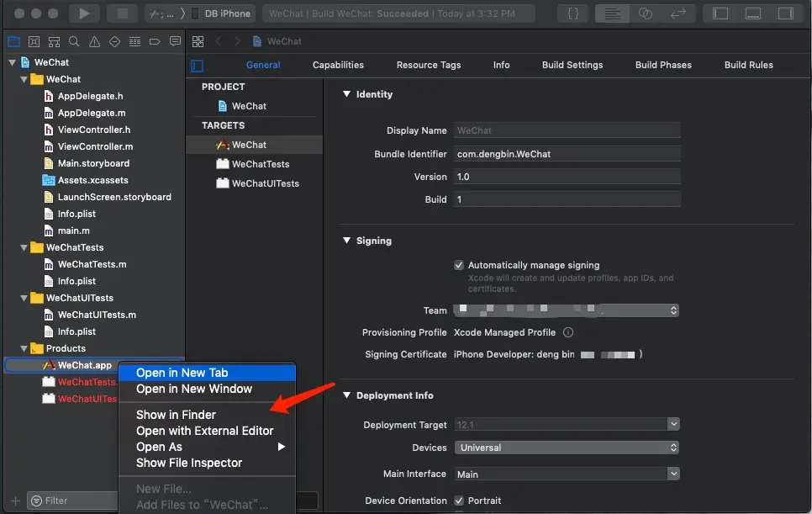Switch to the Info tab
The width and height of the screenshot is (812, 514).
click(x=501, y=65)
